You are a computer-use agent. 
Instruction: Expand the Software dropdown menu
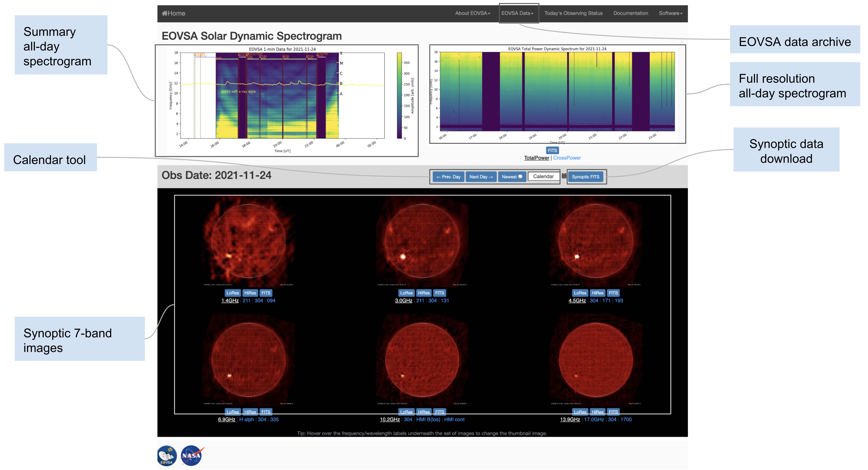(x=670, y=13)
